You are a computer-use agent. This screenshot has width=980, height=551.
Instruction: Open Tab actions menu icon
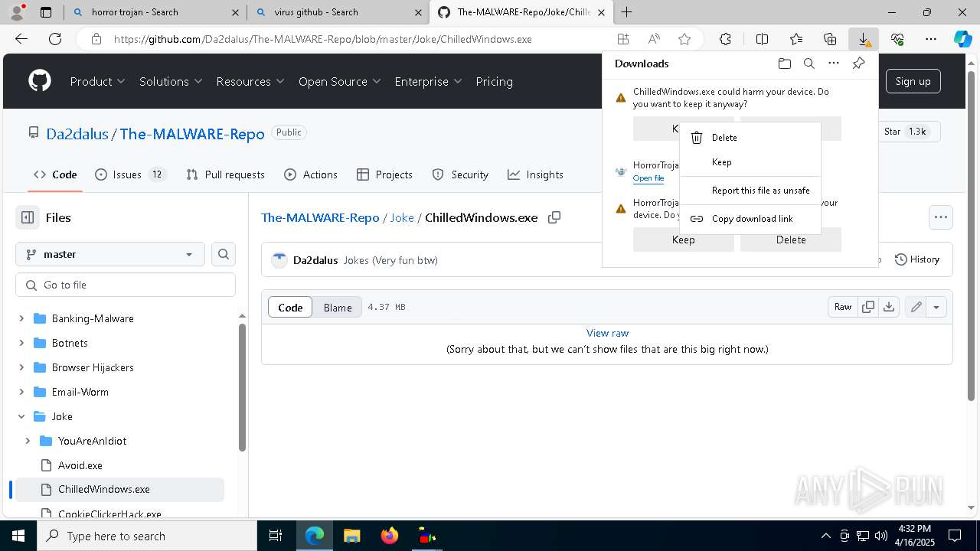click(46, 12)
